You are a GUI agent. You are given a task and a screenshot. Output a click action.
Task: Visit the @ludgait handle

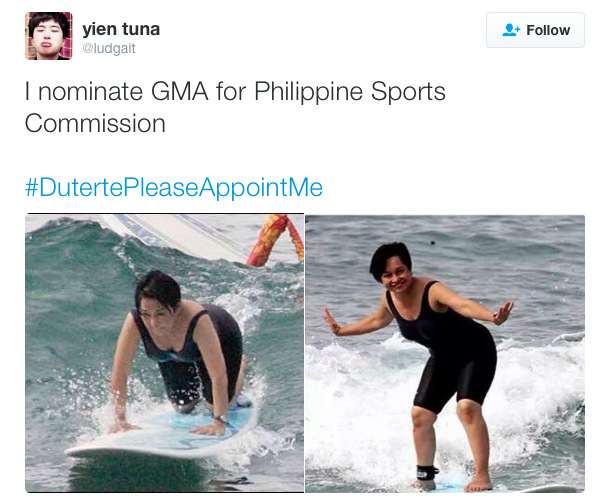(109, 48)
